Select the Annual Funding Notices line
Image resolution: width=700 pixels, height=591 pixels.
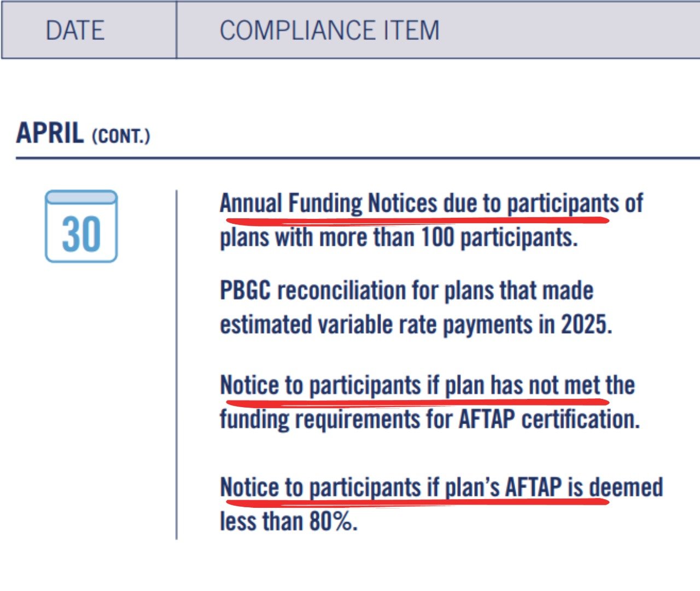(x=431, y=204)
